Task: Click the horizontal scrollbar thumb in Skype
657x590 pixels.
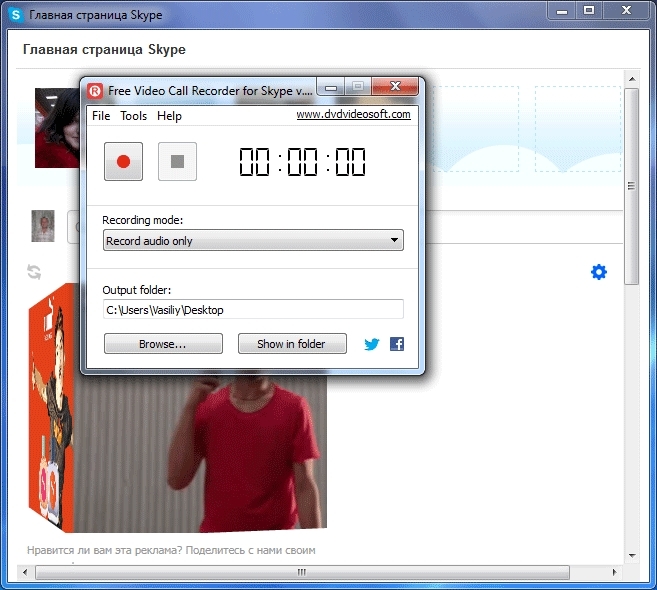Action: 300,573
